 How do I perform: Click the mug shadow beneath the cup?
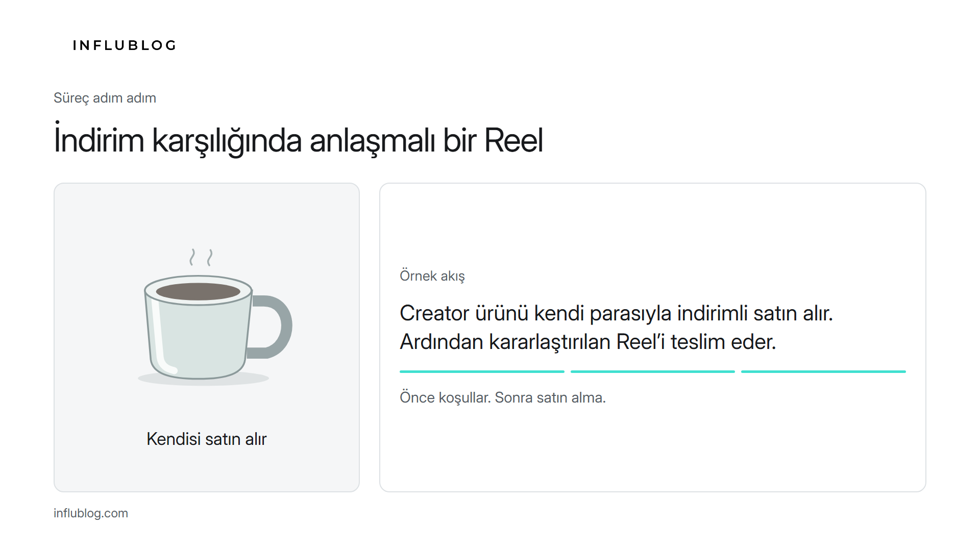(x=203, y=379)
